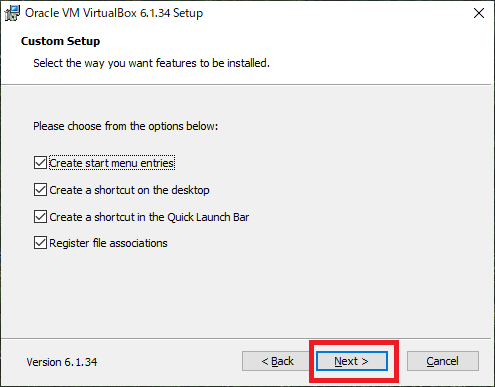Click the 'Create a shortcut on the desktop' label
Viewport: 495px width, 387px height.
(129, 190)
